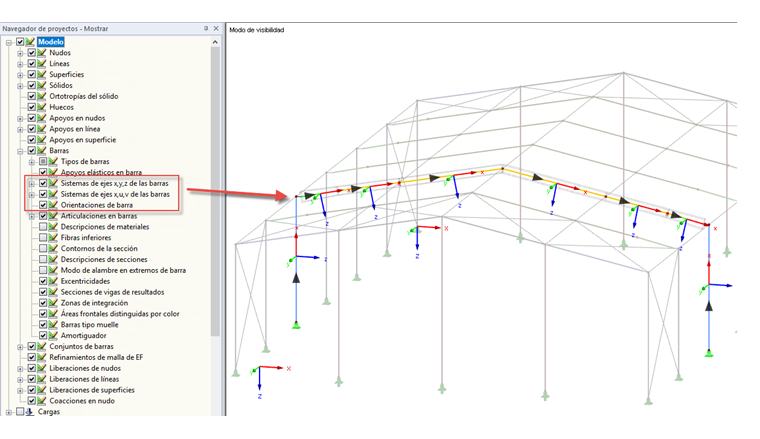Expand the Líneas tree node
This screenshot has height=439, width=760.
(x=20, y=64)
